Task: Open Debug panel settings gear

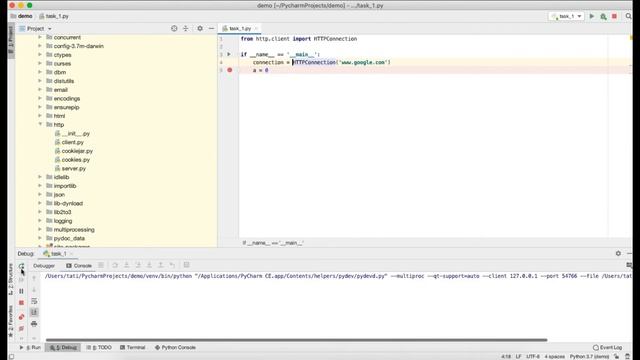Action: (x=618, y=253)
